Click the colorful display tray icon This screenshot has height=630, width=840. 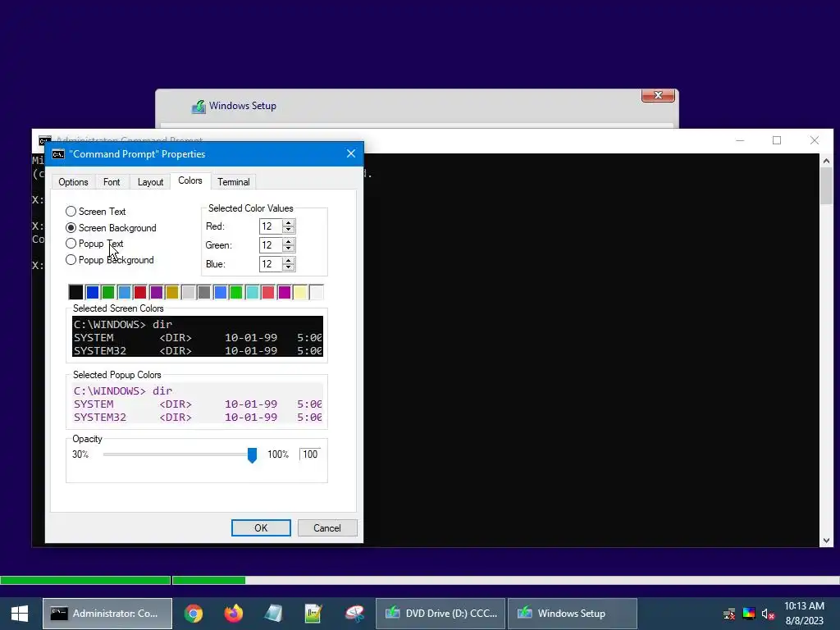click(749, 614)
